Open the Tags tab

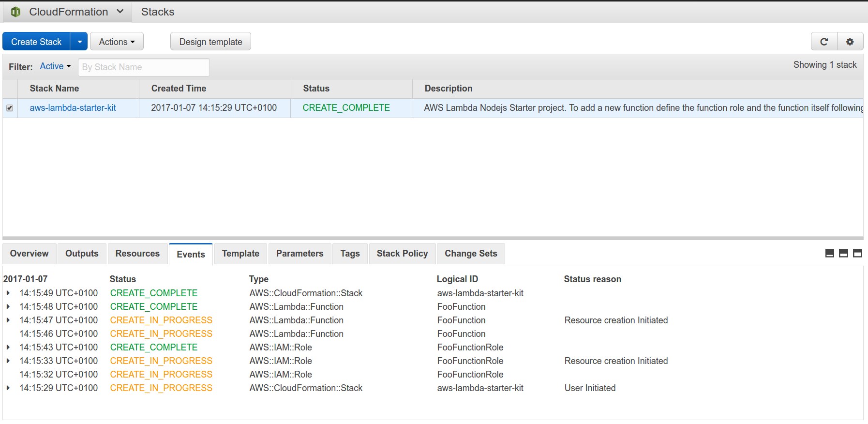click(x=350, y=254)
